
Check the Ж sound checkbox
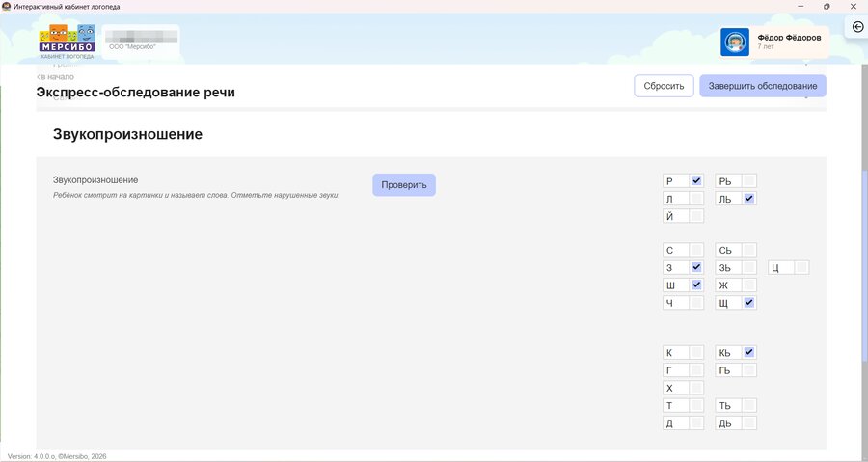749,285
